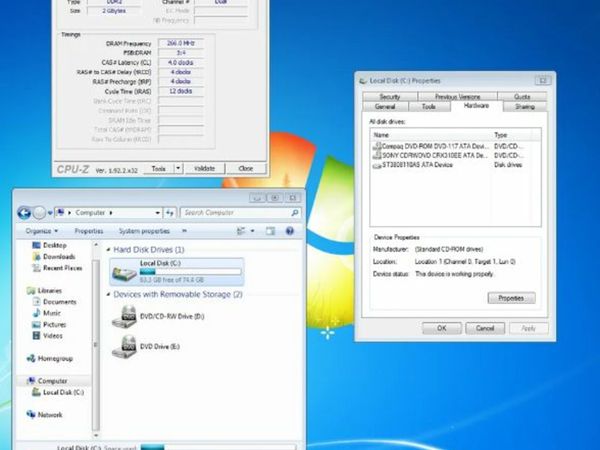The width and height of the screenshot is (600, 450).
Task: Toggle the preview pane icon
Action: click(271, 231)
